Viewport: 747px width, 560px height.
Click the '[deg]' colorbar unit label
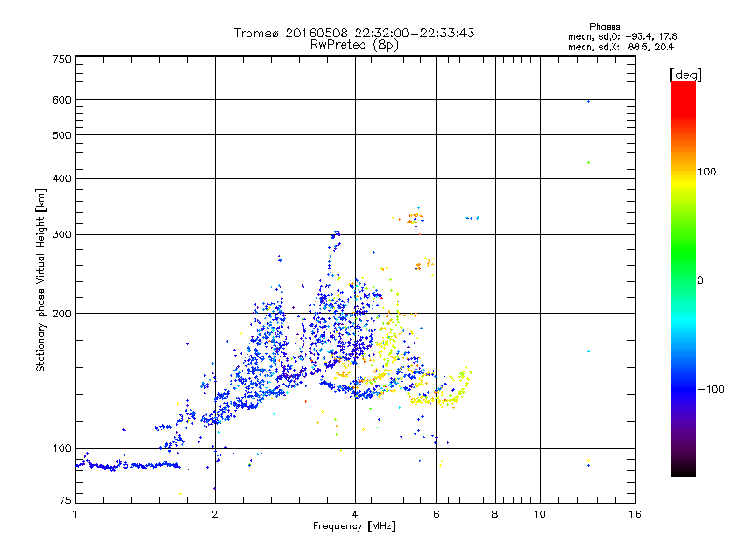tap(685, 75)
